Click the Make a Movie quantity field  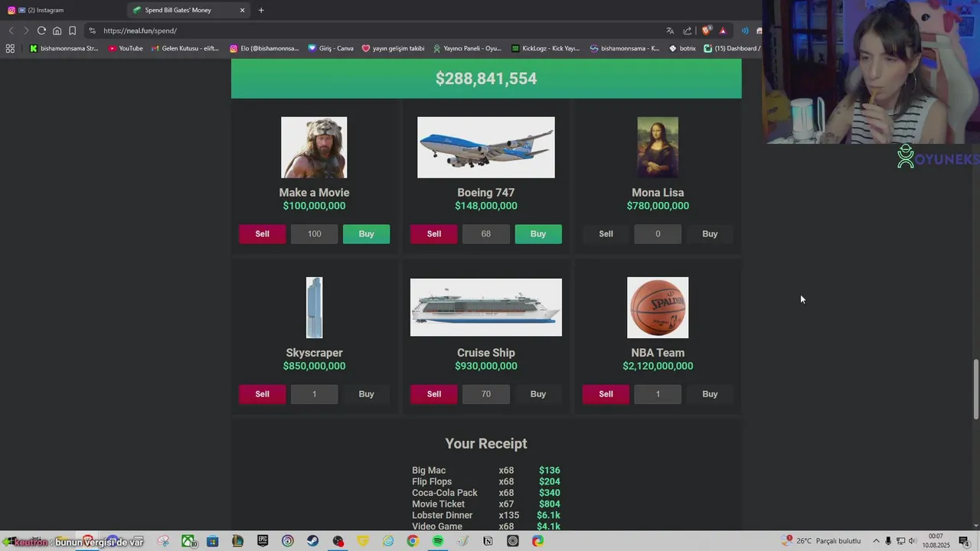click(314, 233)
